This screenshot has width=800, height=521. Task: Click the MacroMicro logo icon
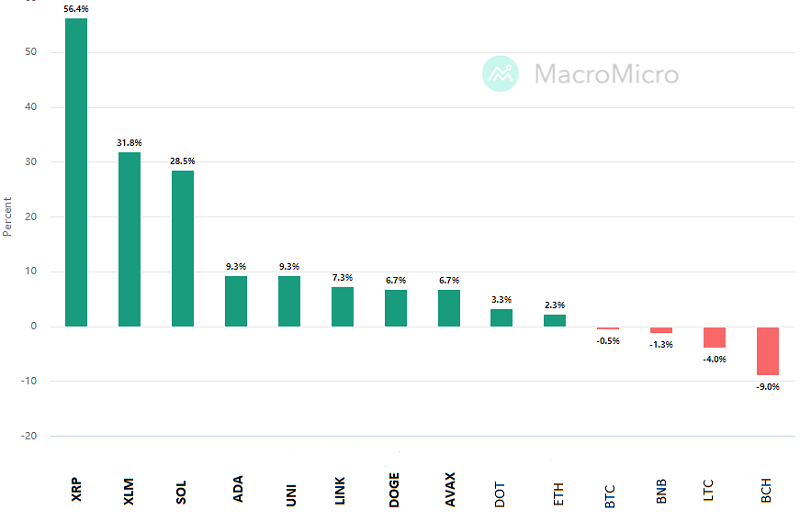[x=500, y=74]
